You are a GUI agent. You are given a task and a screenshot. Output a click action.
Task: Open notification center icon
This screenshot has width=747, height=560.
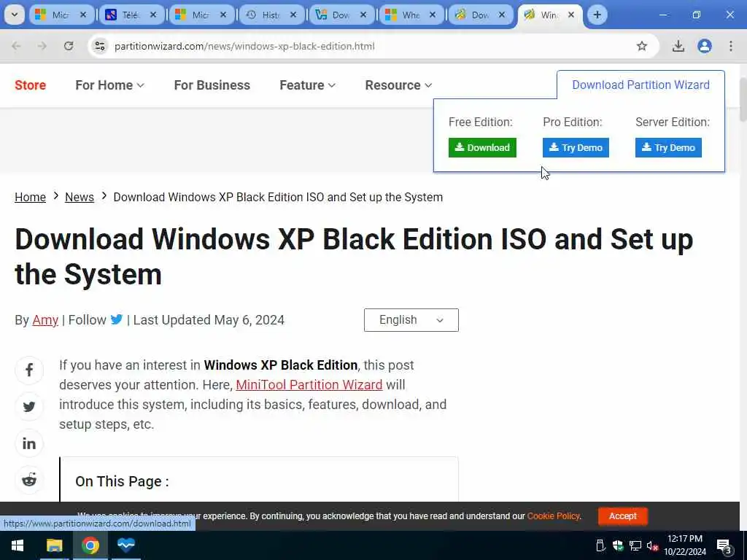click(x=724, y=545)
